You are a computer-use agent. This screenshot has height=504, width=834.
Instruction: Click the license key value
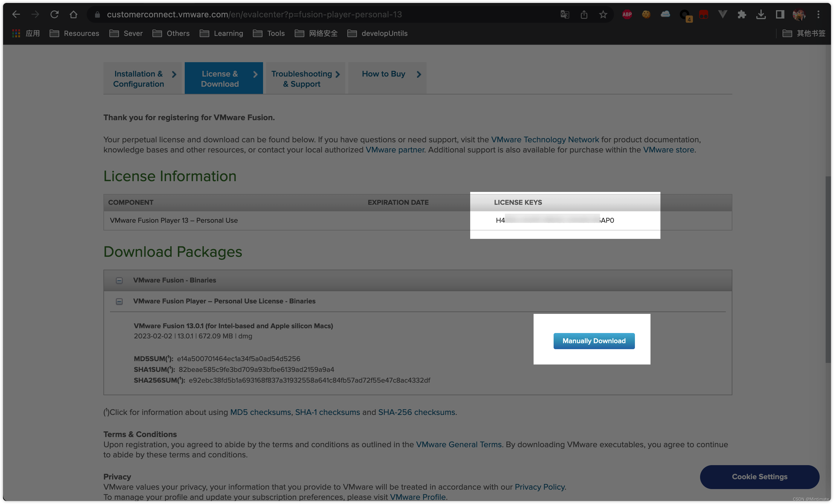click(555, 220)
